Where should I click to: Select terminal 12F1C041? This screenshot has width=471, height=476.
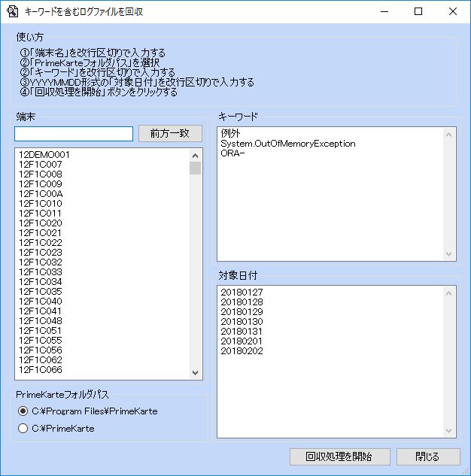coord(40,311)
